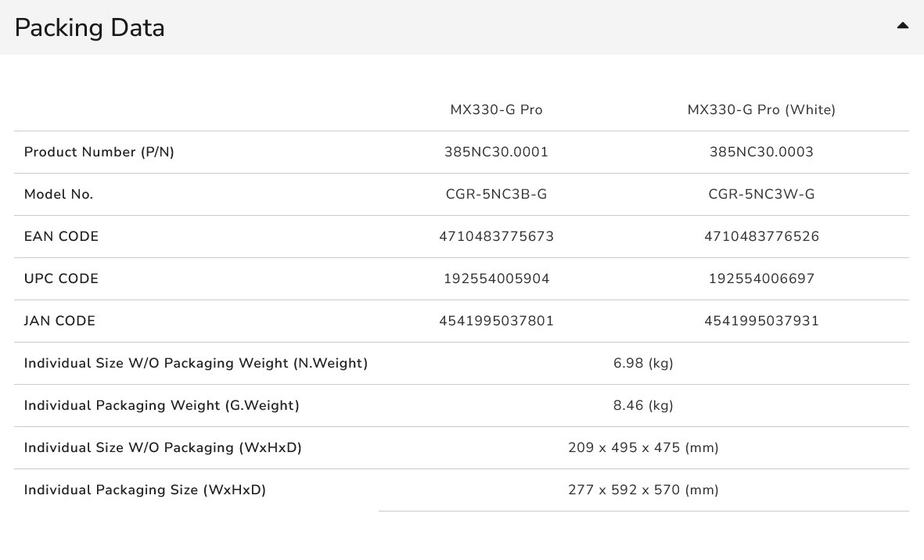Click the 6.98 (kg) net weight value
Viewport: 924px width, 560px height.
click(x=643, y=364)
